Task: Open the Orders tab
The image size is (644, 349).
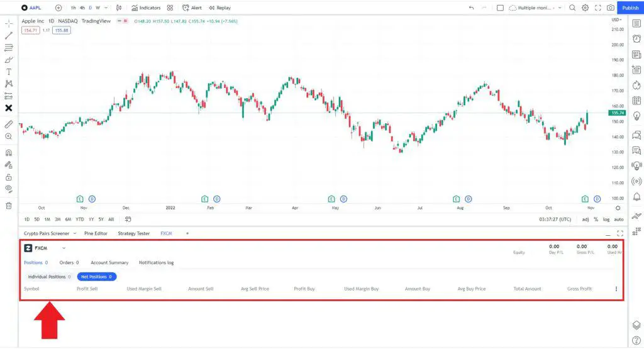Action: coord(69,263)
